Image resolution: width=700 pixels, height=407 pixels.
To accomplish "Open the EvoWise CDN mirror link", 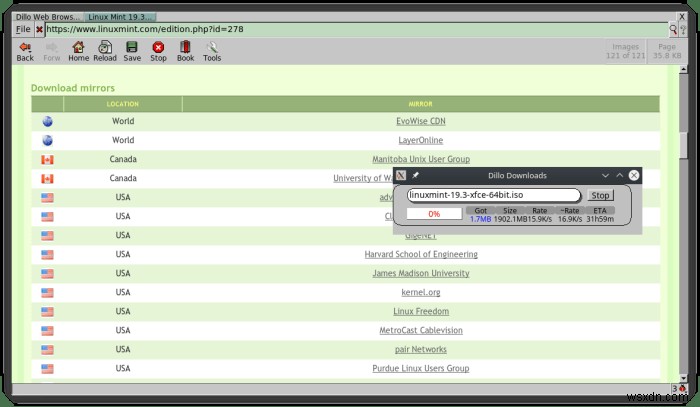I will (421, 121).
